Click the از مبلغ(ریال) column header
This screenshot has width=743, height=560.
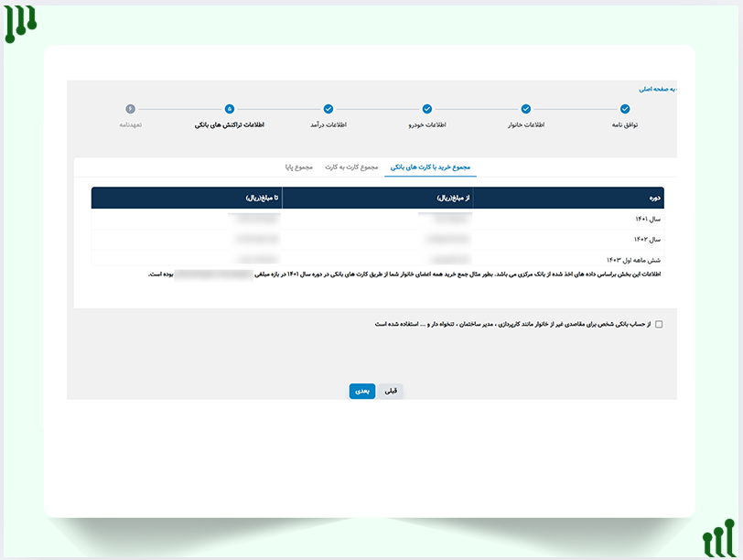click(x=377, y=198)
